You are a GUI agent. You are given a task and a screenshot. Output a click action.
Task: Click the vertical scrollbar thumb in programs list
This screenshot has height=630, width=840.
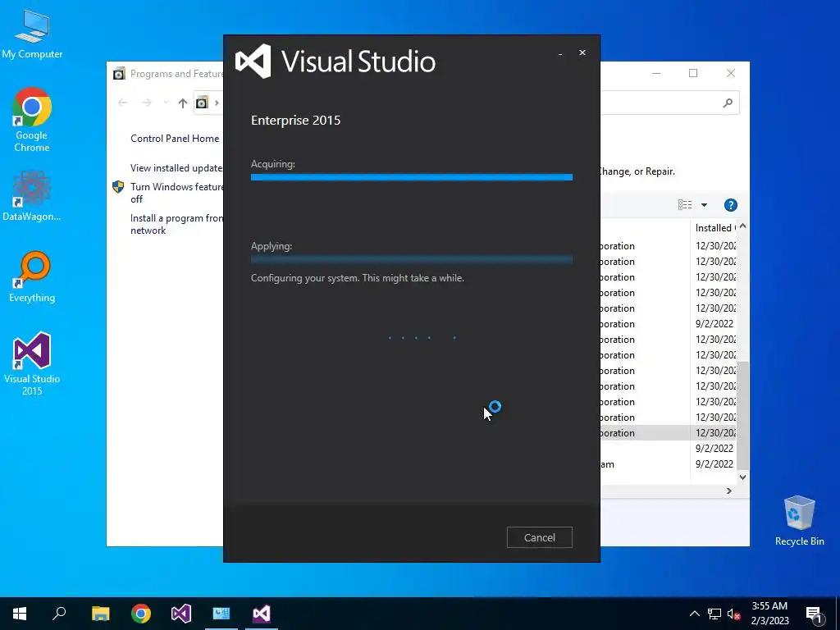tap(742, 415)
